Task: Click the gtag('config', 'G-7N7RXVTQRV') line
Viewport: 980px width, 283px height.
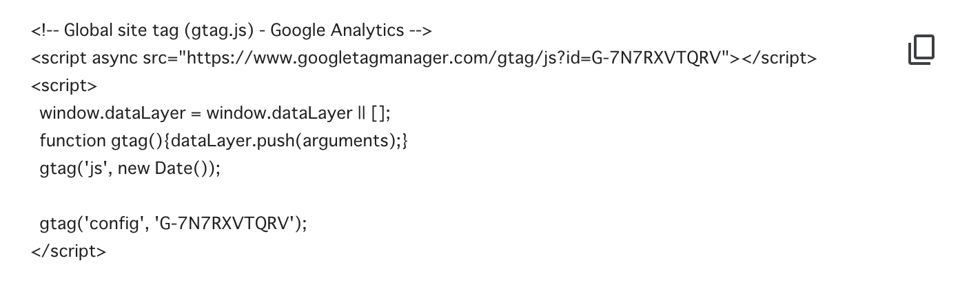Action: point(173,224)
